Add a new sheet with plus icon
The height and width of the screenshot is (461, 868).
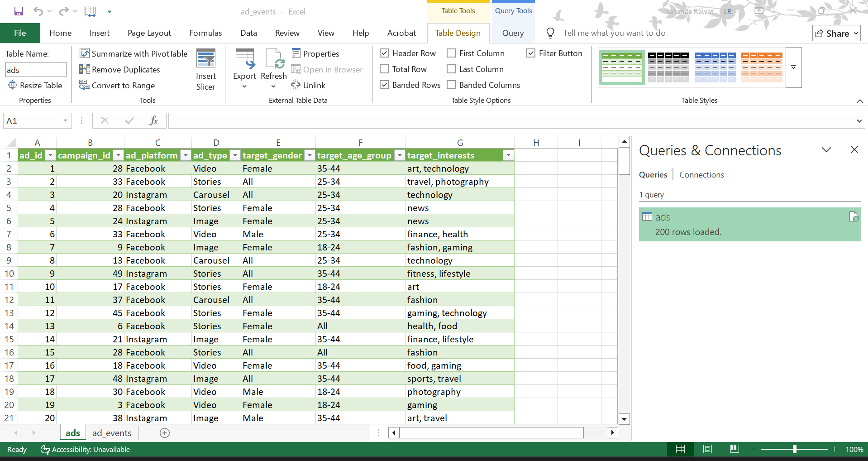(165, 433)
